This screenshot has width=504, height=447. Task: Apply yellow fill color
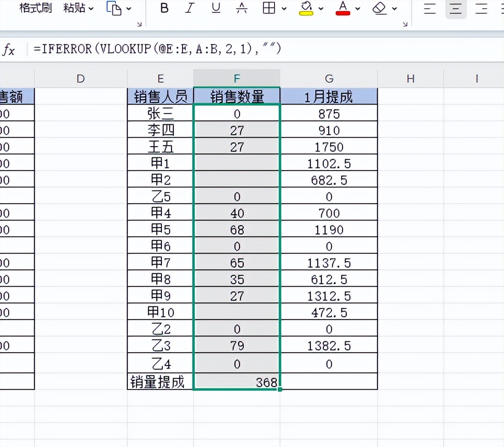(306, 8)
